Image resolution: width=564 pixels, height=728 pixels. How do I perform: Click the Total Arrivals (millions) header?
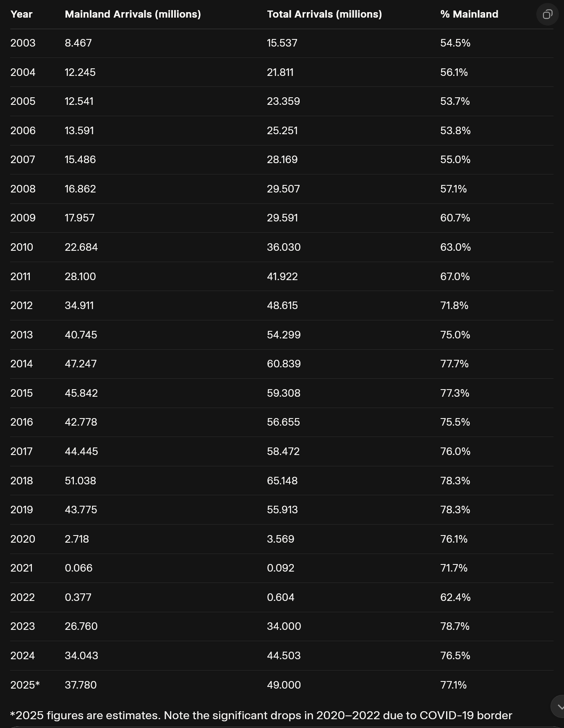coord(324,14)
